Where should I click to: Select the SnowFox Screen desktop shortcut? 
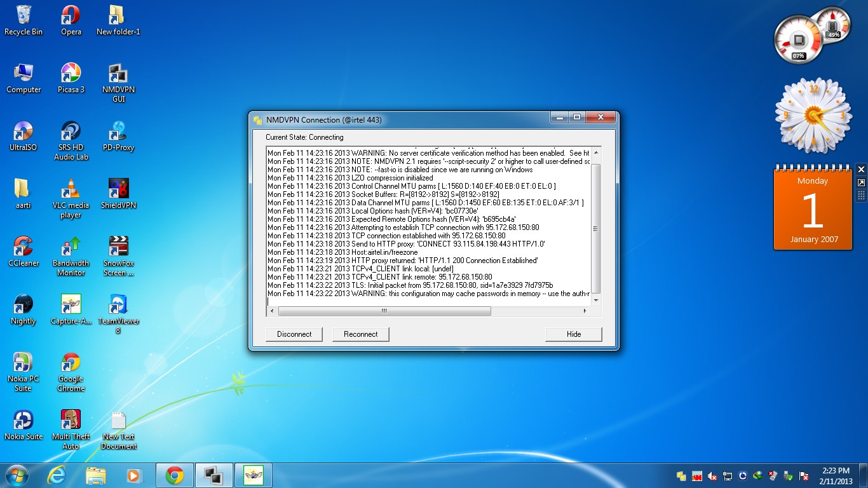[x=118, y=256]
